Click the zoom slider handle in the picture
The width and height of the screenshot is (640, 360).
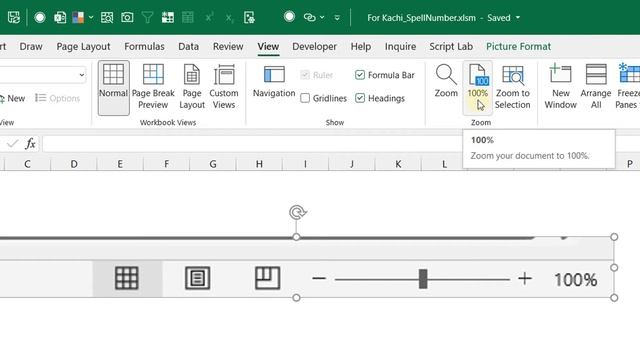(423, 279)
